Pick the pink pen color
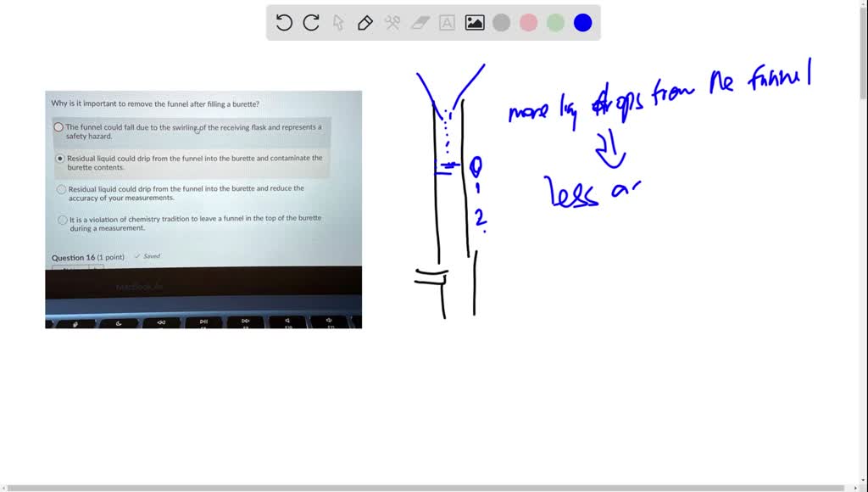This screenshot has width=868, height=492. coord(528,23)
